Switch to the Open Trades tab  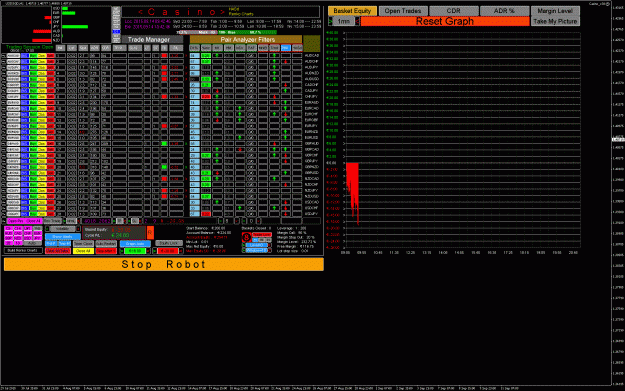coord(403,11)
